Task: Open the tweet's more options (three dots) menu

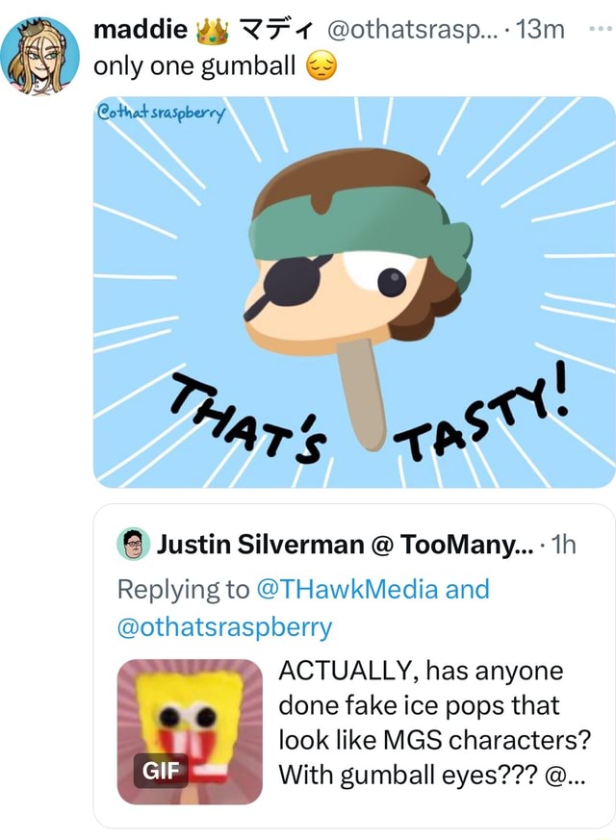Action: click(597, 28)
